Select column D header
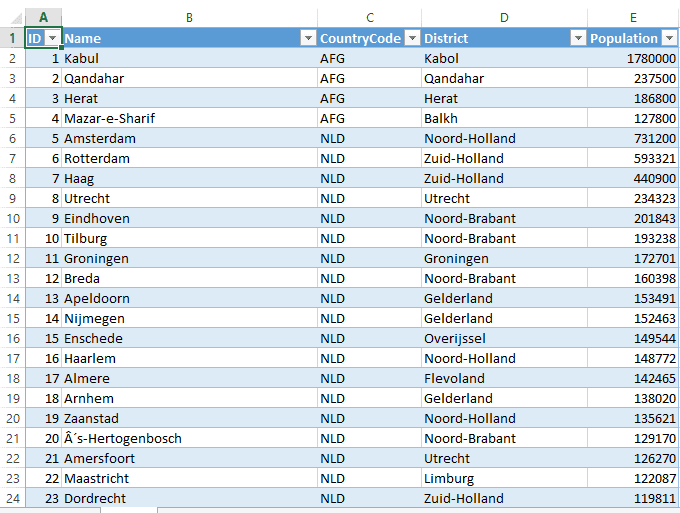Screen dimensions: 680x513 click(504, 17)
